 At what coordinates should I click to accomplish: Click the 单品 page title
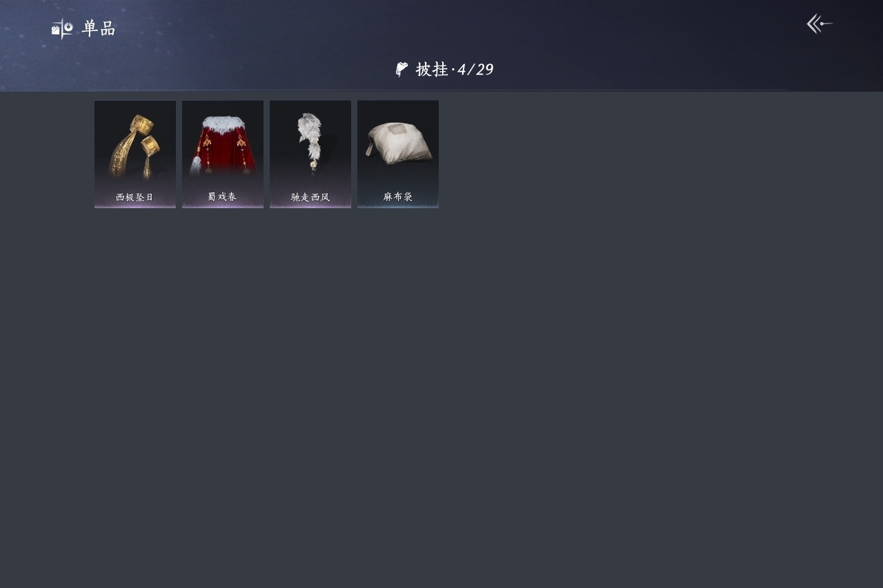(x=99, y=29)
